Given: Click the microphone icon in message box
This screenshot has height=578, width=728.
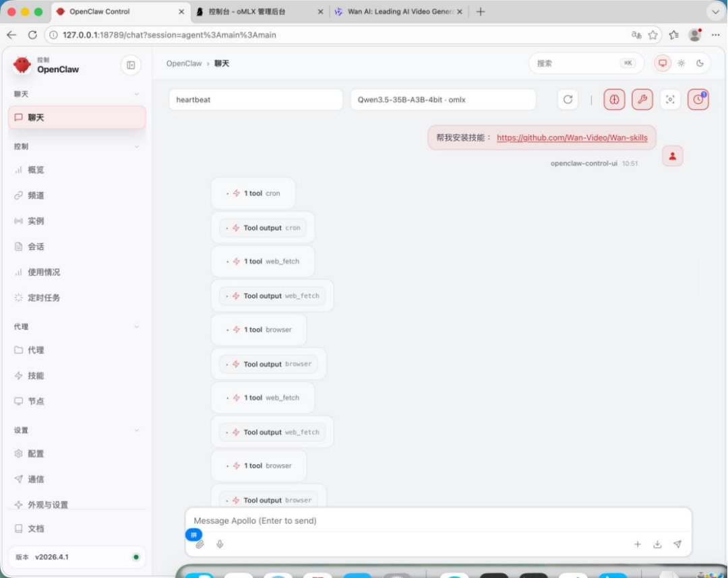Looking at the screenshot, I should coord(220,544).
